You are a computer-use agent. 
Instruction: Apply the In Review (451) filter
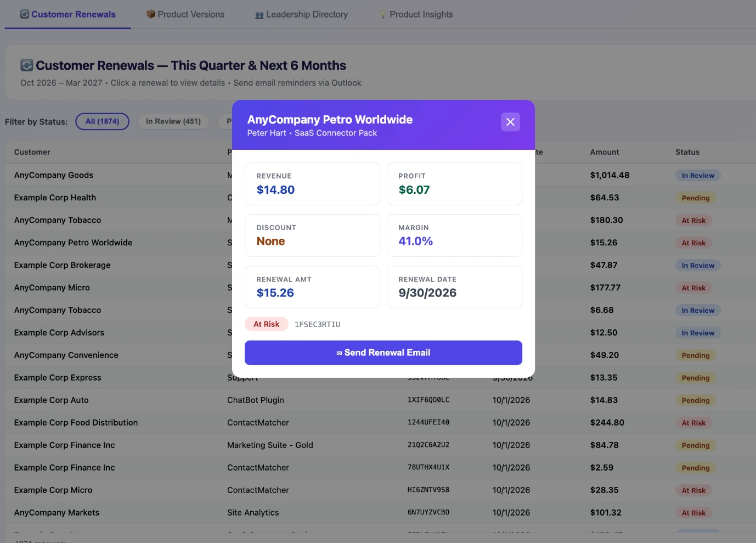click(173, 121)
